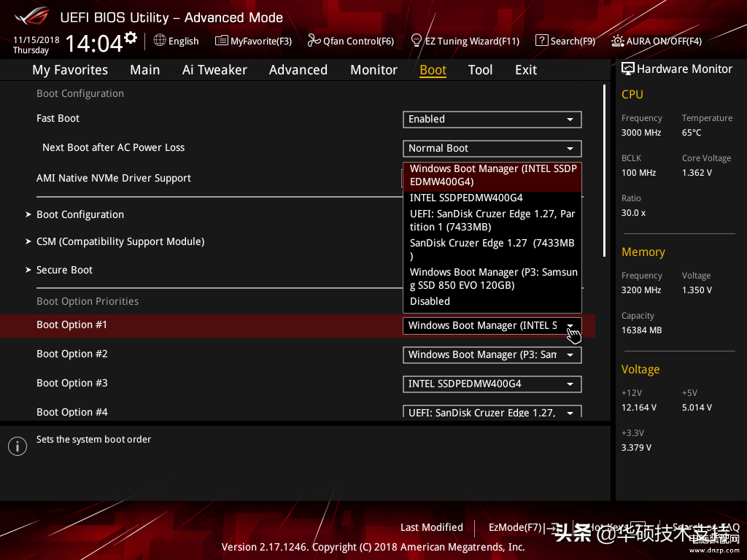The width and height of the screenshot is (747, 560).
Task: Select AMI Native NVMe Driver Support label
Action: coord(114,178)
